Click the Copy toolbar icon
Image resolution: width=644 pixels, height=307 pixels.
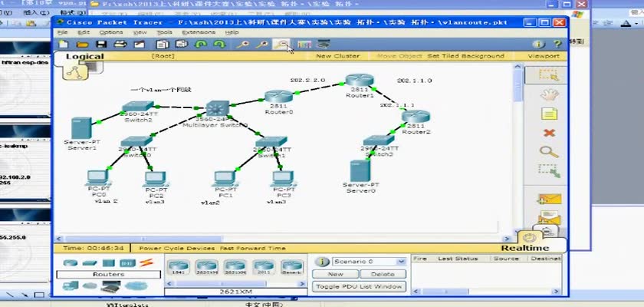[163, 44]
